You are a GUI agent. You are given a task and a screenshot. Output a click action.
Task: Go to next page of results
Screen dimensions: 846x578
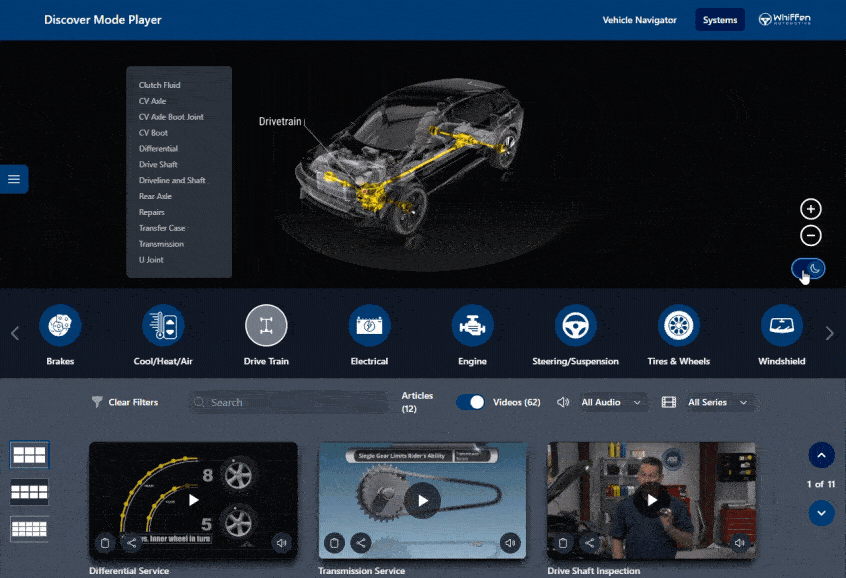(821, 512)
